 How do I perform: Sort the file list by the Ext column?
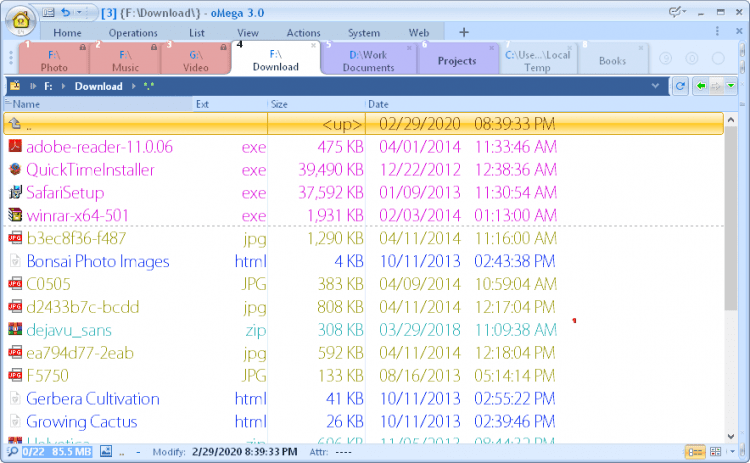[230, 104]
